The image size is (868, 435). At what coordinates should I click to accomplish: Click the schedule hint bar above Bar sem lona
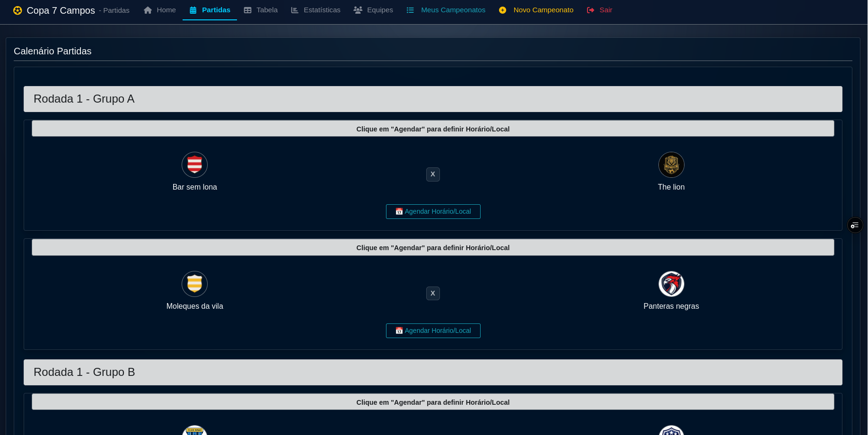click(x=433, y=129)
